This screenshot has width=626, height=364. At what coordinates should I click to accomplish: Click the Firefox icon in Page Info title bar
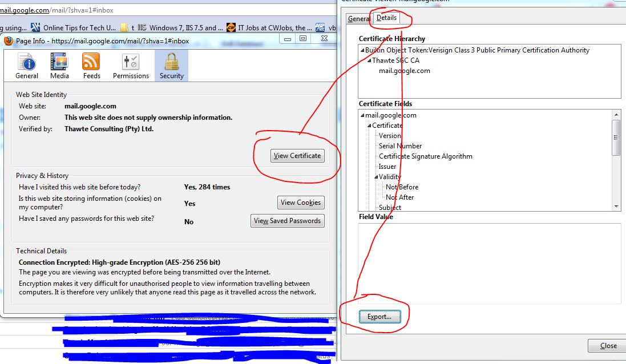click(8, 41)
